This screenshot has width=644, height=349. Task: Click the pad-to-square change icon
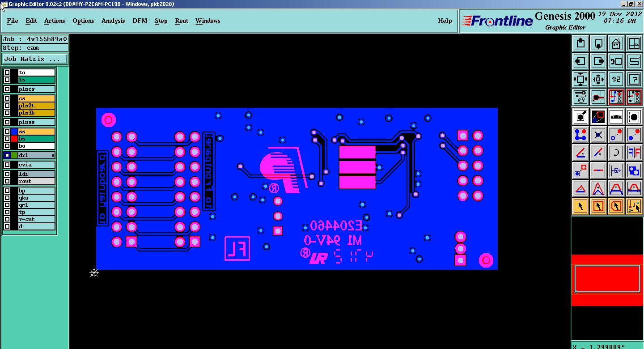(580, 170)
